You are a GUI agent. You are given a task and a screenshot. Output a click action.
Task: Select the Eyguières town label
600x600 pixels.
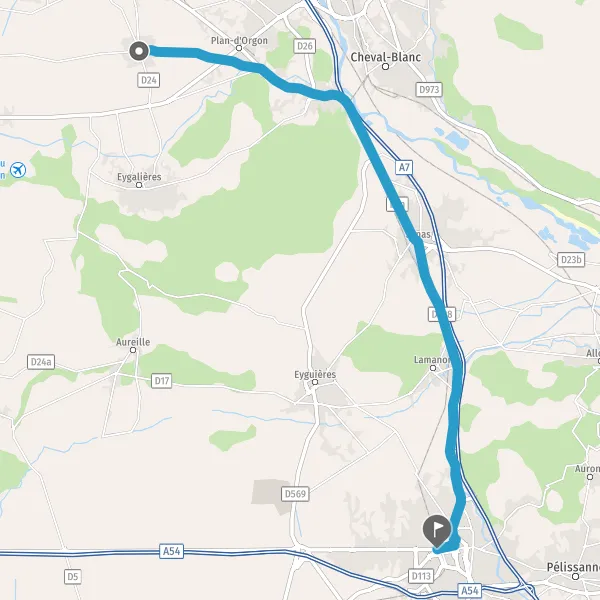pyautogui.click(x=315, y=374)
